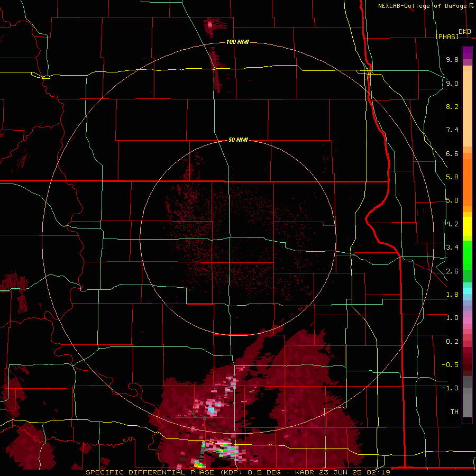Click the SPECIFIC DIFFERENTIAL PHASE caption words
476x476 pixels.
click(x=150, y=472)
